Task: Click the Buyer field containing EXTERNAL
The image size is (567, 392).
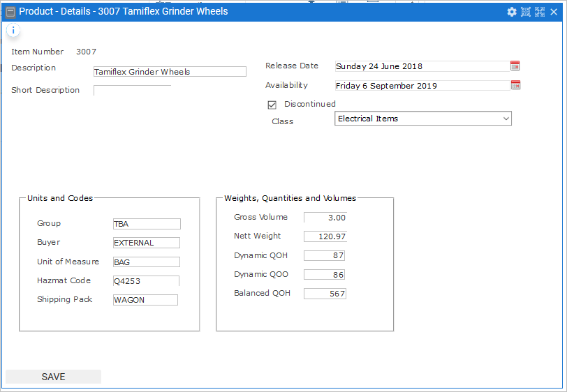Action: pos(147,243)
